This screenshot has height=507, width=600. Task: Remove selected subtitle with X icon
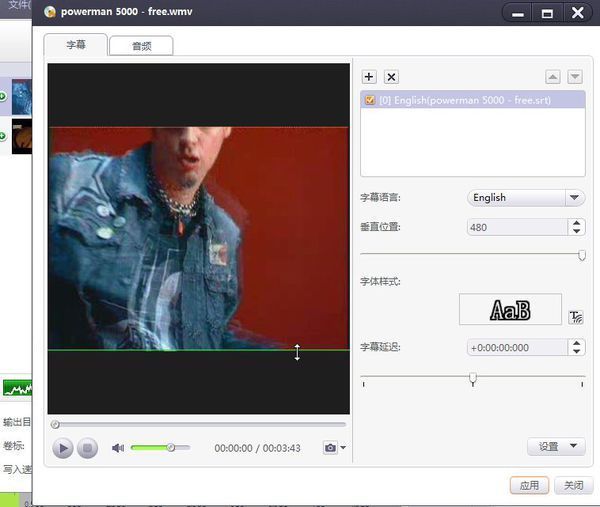391,77
